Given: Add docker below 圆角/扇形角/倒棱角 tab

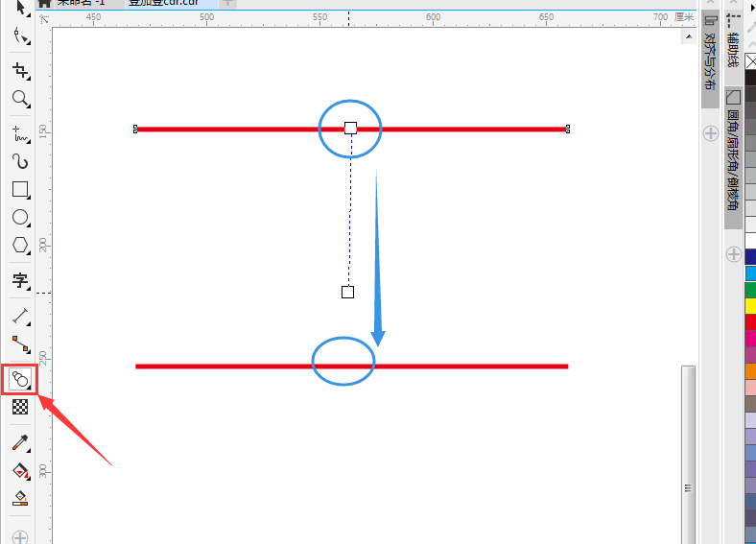Looking at the screenshot, I should click(734, 254).
